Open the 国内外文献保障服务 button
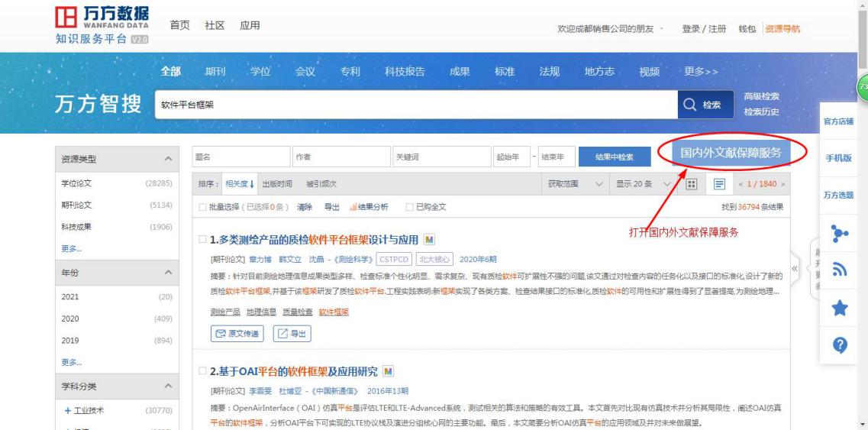Viewport: 868px width, 430px height. (731, 154)
